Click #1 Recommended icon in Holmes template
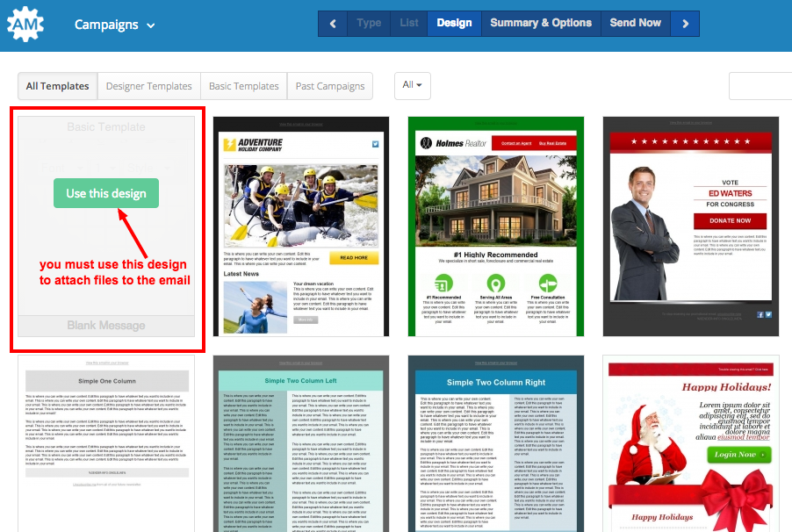The image size is (792, 532). [443, 284]
